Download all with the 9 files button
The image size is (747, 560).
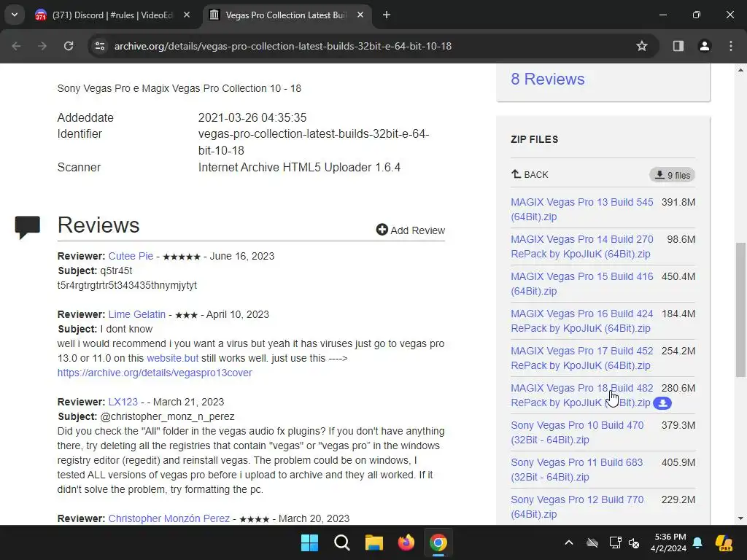coord(672,175)
